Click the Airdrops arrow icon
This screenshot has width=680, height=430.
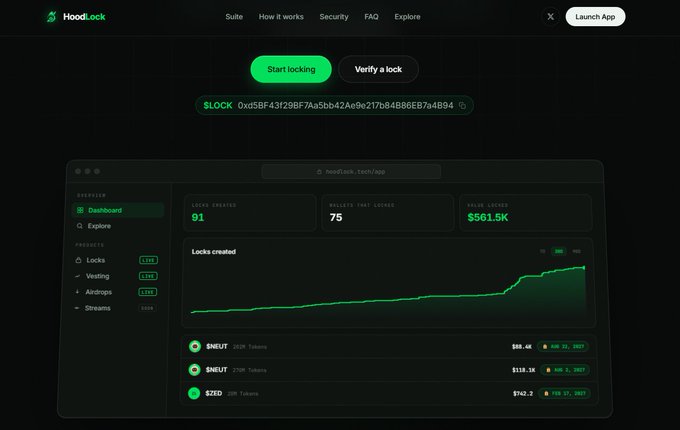77,292
